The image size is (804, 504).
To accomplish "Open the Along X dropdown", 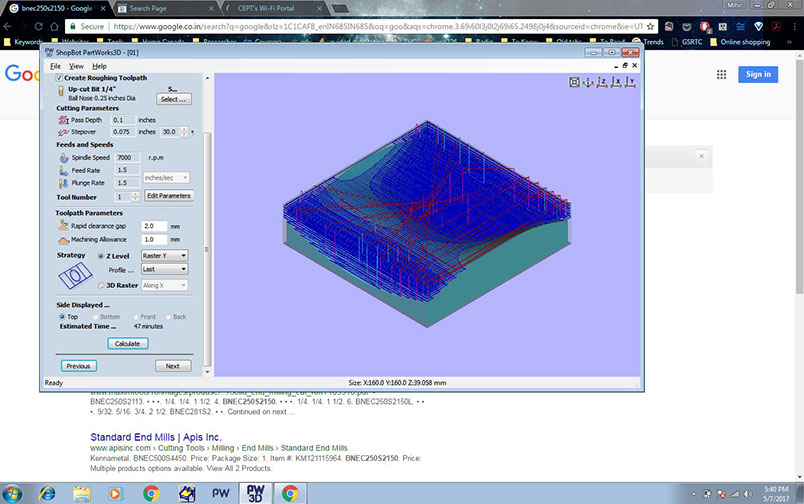I will tap(164, 285).
